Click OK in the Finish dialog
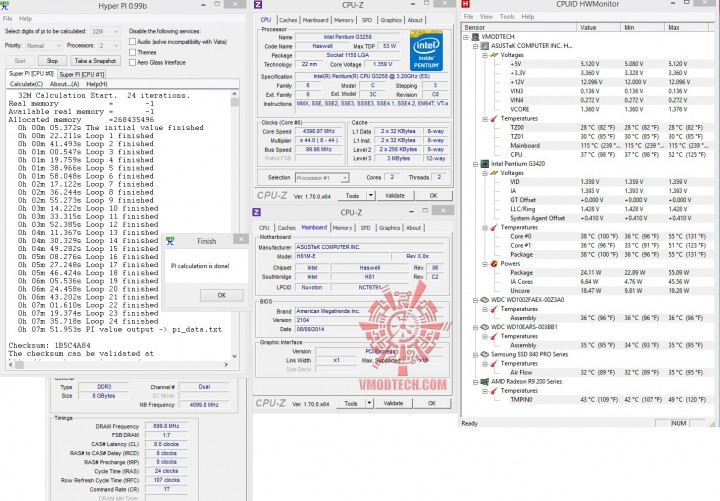The width and height of the screenshot is (720, 501). (222, 295)
